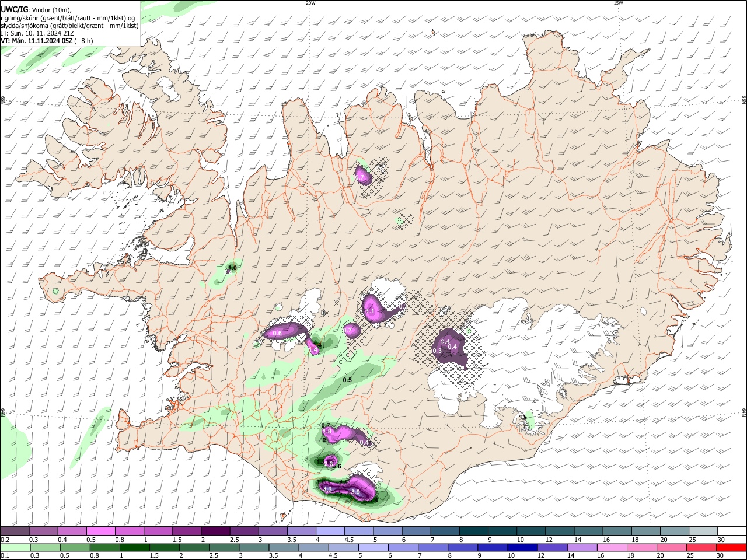The height and width of the screenshot is (560, 747).
Task: Select lower legend swatch starting at 25
Action: [701, 547]
